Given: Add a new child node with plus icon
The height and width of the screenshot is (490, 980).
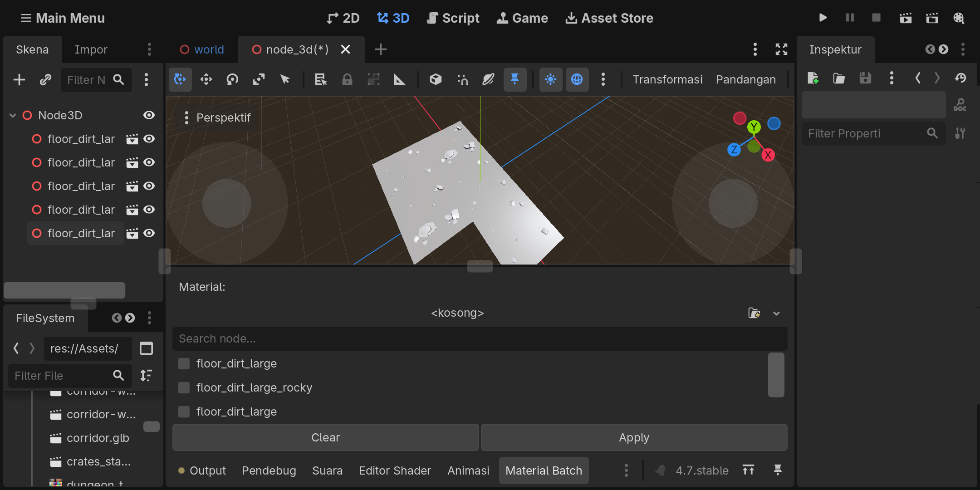Looking at the screenshot, I should 19,80.
